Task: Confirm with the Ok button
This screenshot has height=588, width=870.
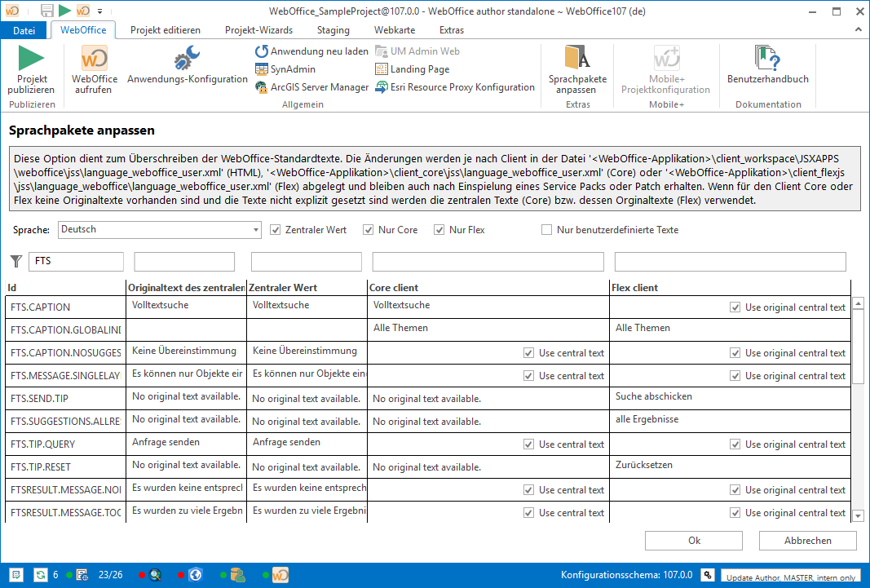Action: click(x=694, y=541)
